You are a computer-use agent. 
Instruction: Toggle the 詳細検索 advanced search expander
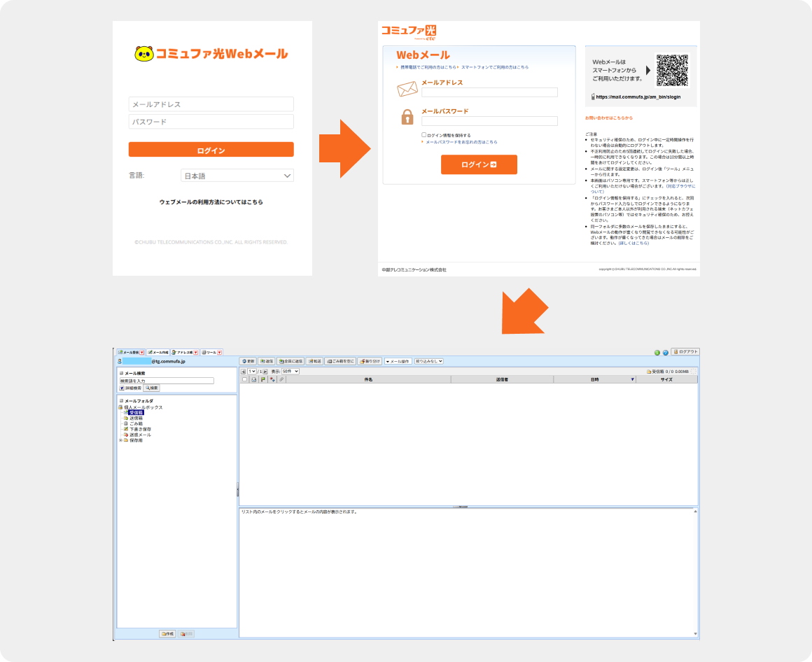pyautogui.click(x=122, y=388)
